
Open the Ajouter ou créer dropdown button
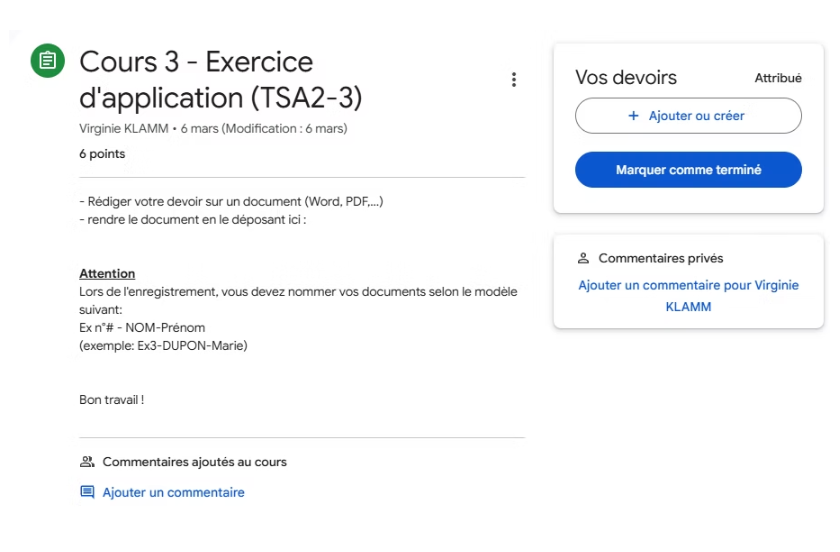point(688,116)
